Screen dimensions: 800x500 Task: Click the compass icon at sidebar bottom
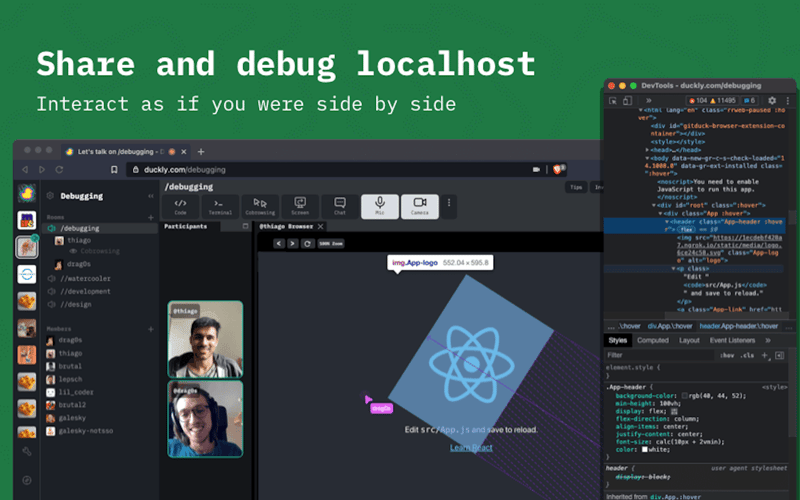pyautogui.click(x=27, y=480)
